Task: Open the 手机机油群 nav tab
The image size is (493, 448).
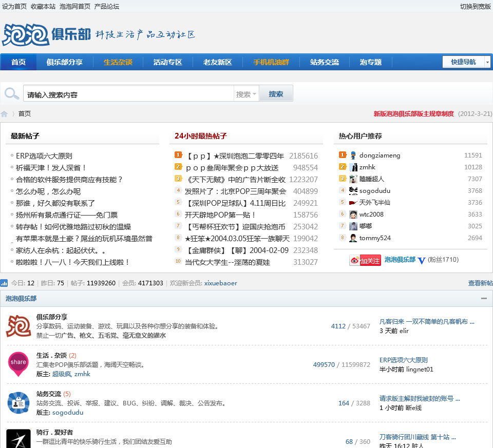Action: pyautogui.click(x=271, y=62)
